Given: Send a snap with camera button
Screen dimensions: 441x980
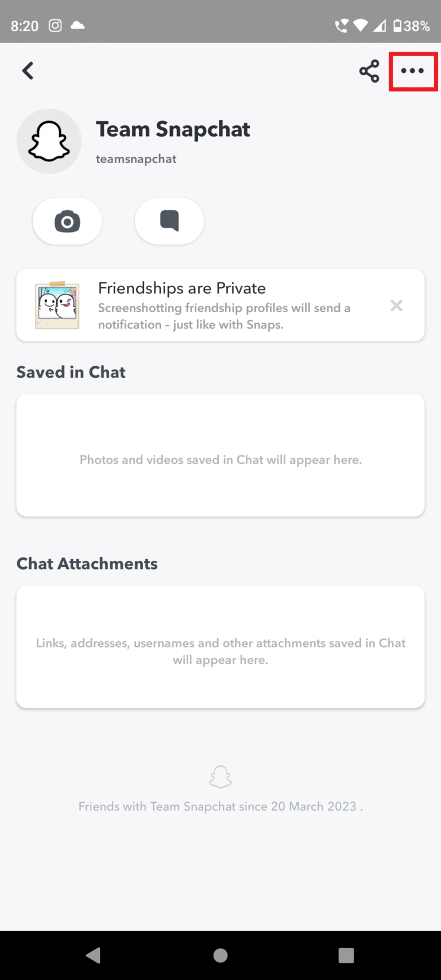Looking at the screenshot, I should [x=67, y=221].
